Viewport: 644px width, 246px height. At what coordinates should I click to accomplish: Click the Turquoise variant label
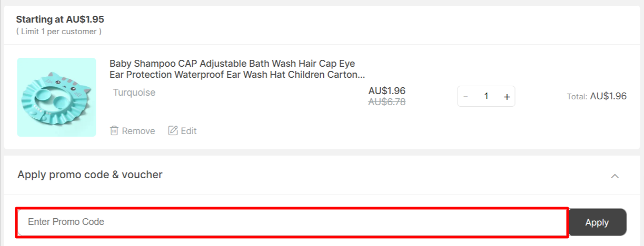134,93
